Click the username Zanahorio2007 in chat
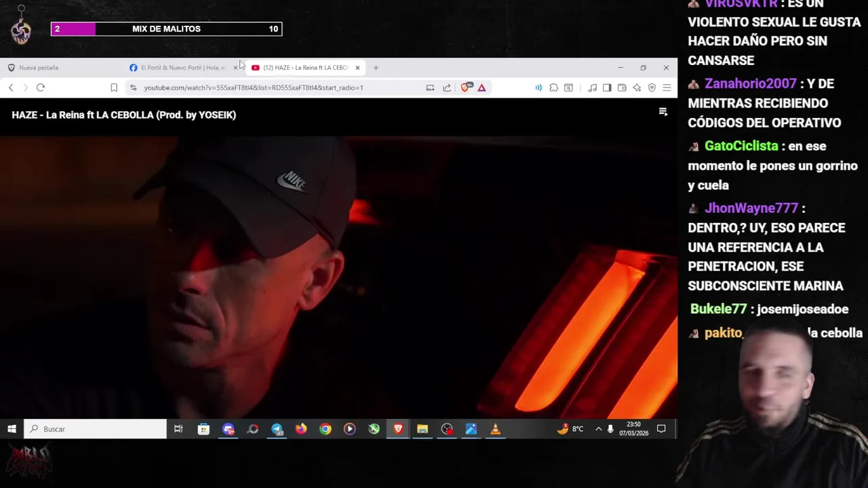Screen dimensions: 868x488 pyautogui.click(x=750, y=83)
